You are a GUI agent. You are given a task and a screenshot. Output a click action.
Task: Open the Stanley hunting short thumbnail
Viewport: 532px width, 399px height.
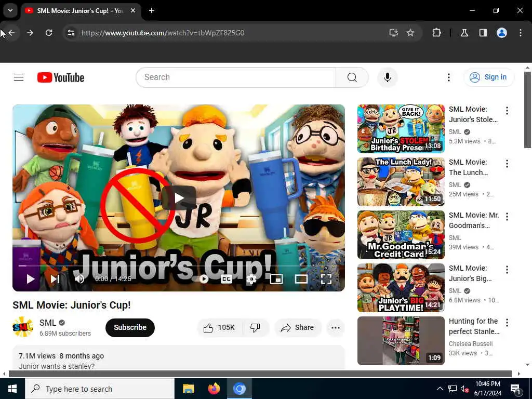point(401,341)
